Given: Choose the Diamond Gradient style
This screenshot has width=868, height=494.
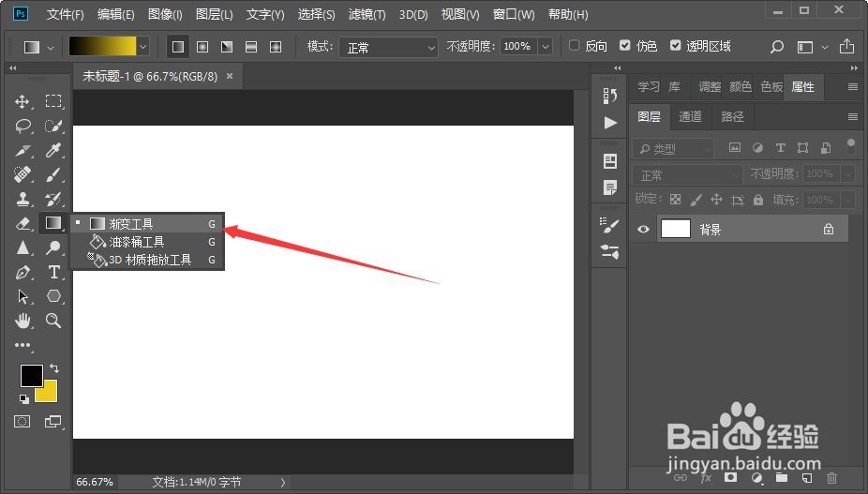Looking at the screenshot, I should 276,47.
